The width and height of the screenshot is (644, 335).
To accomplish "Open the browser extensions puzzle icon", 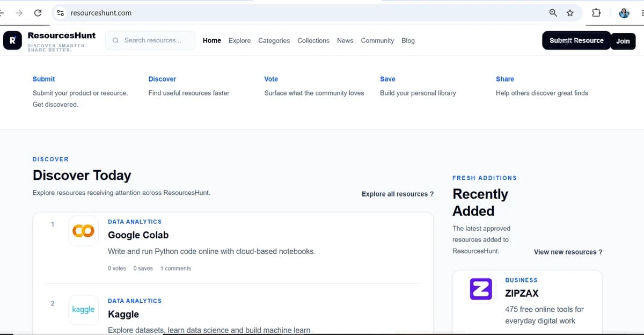I will (x=596, y=13).
